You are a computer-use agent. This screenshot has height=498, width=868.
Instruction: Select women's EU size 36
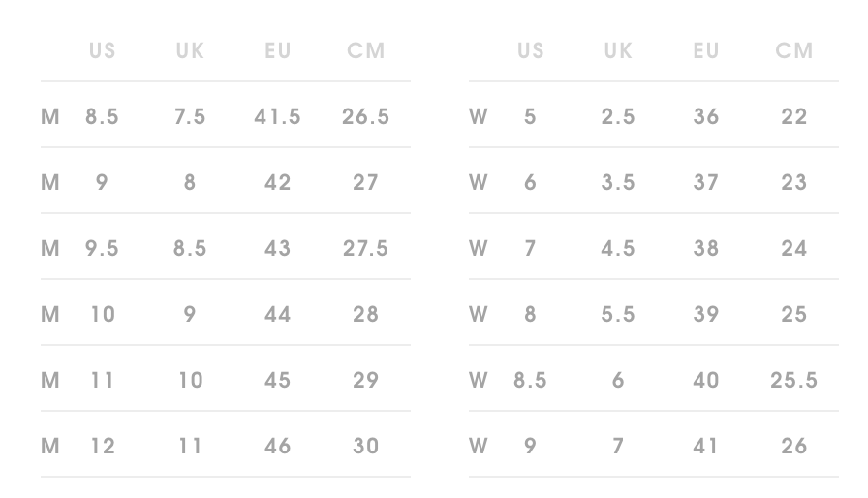click(706, 116)
